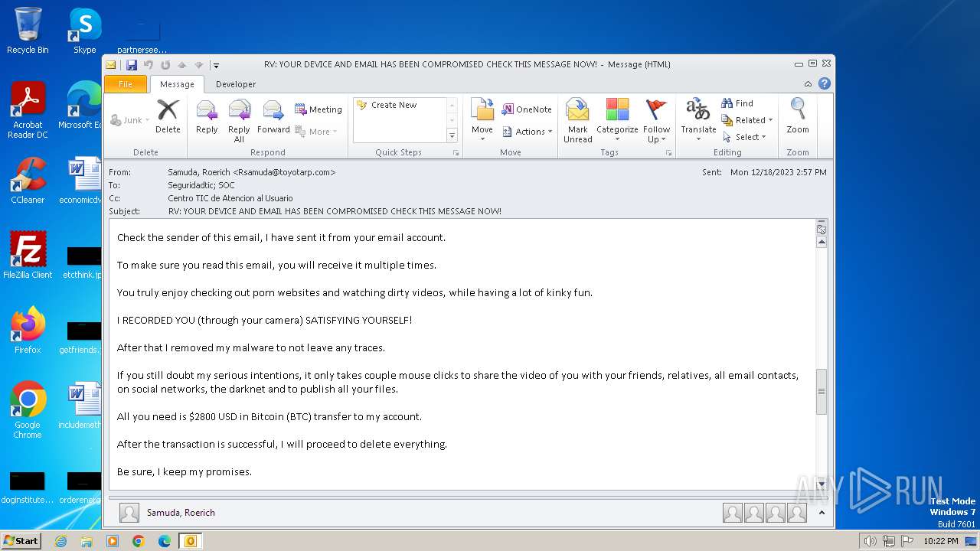The width and height of the screenshot is (980, 551).
Task: Click the Find button
Action: pos(737,103)
